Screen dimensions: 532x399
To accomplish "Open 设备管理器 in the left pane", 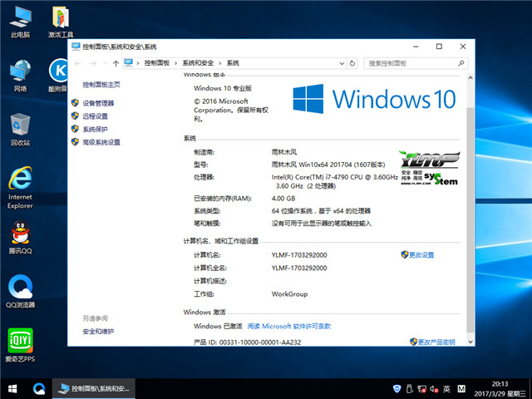I will (98, 103).
